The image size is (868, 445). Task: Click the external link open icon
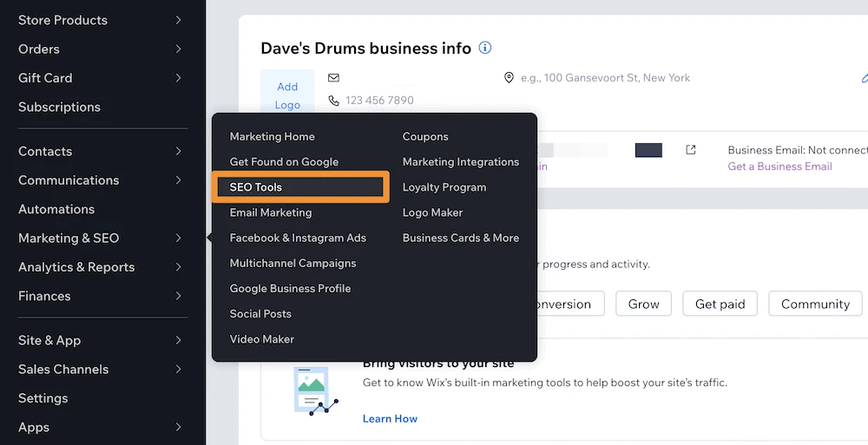(690, 149)
